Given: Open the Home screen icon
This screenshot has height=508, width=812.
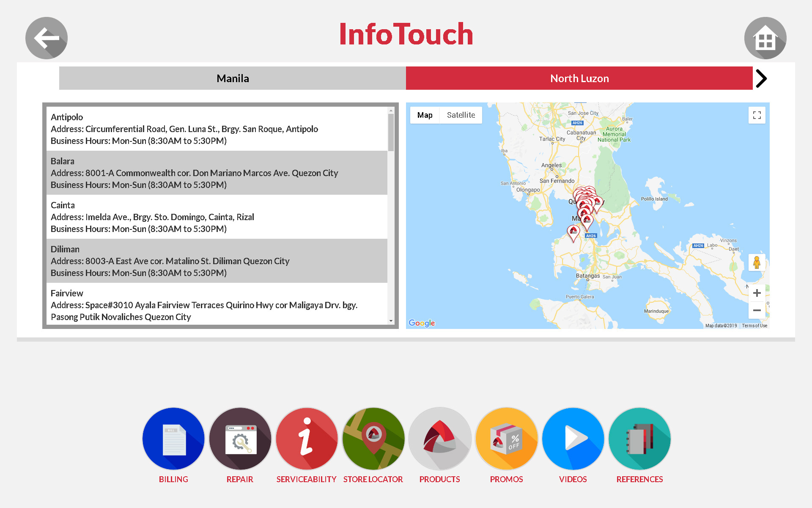Looking at the screenshot, I should coord(765,38).
